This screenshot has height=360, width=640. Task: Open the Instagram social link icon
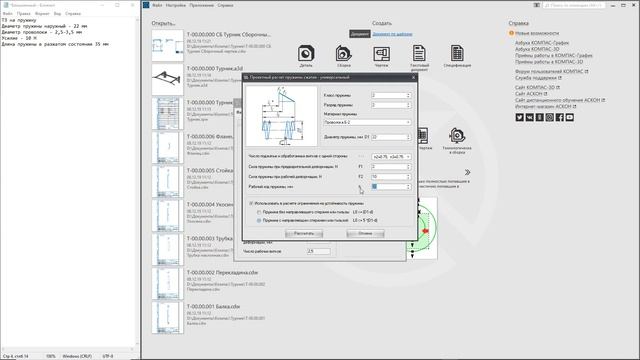[x=549, y=117]
